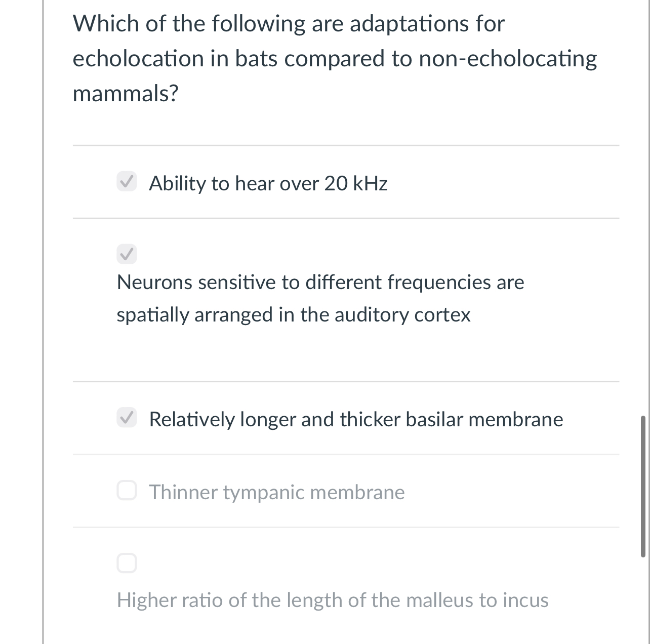Toggle the 'Relatively longer and thicker basilar membrane' checkbox

(128, 419)
